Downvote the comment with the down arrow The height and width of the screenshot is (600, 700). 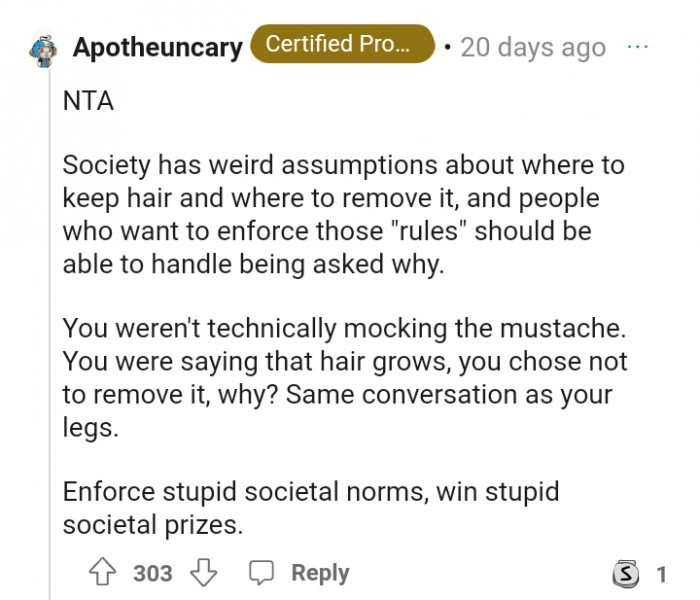(x=204, y=573)
